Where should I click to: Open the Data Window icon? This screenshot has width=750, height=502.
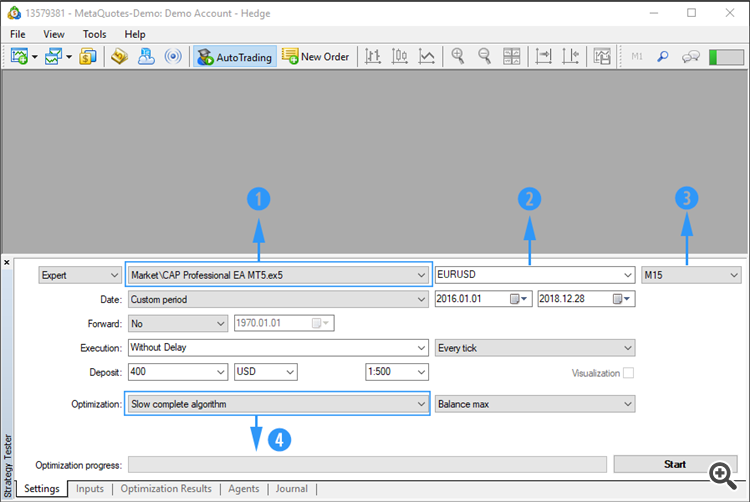coord(119,56)
